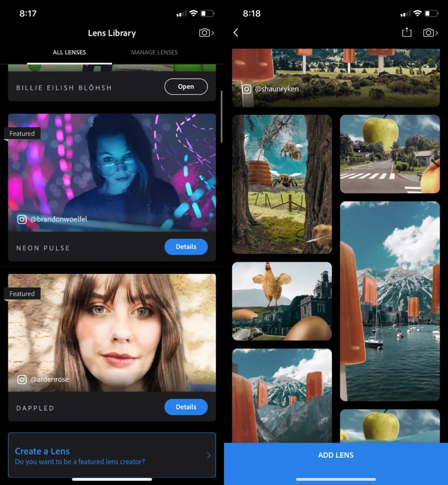448x485 pixels.
Task: Tap BILLIE EILISH BLOHSH lens title
Action: pyautogui.click(x=64, y=88)
